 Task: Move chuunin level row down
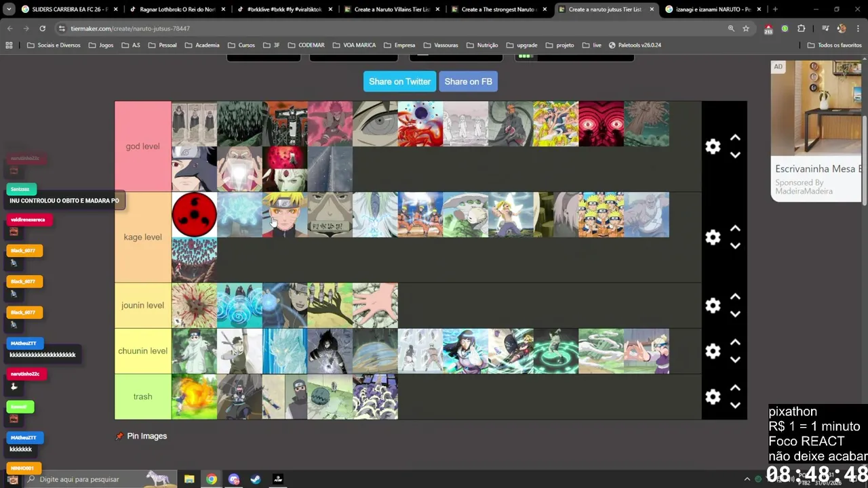pyautogui.click(x=735, y=360)
